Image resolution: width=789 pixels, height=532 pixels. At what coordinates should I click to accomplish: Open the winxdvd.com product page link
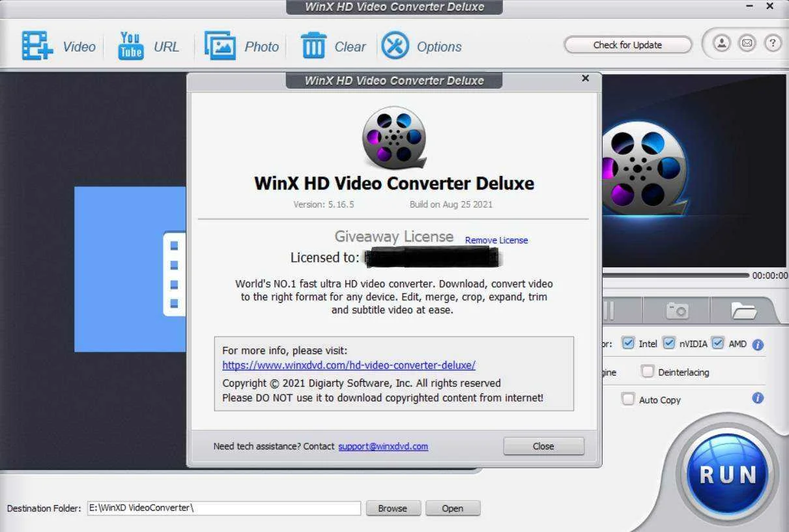coord(349,365)
